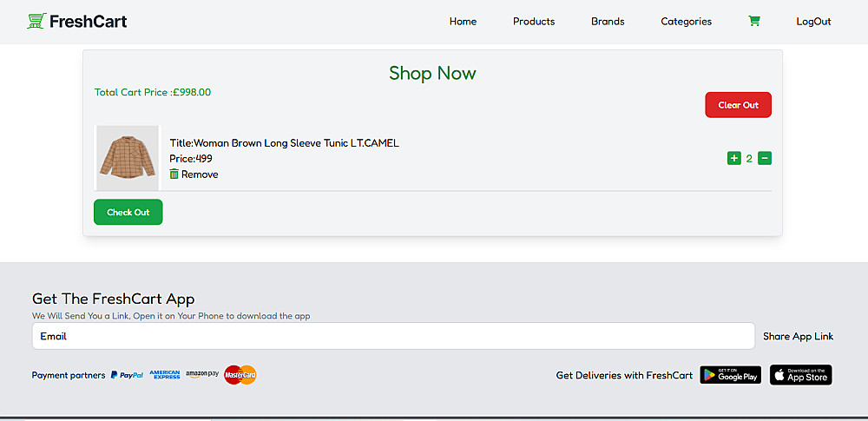Screen dimensions: 868x421
Task: Focus the Email input field
Action: point(393,336)
